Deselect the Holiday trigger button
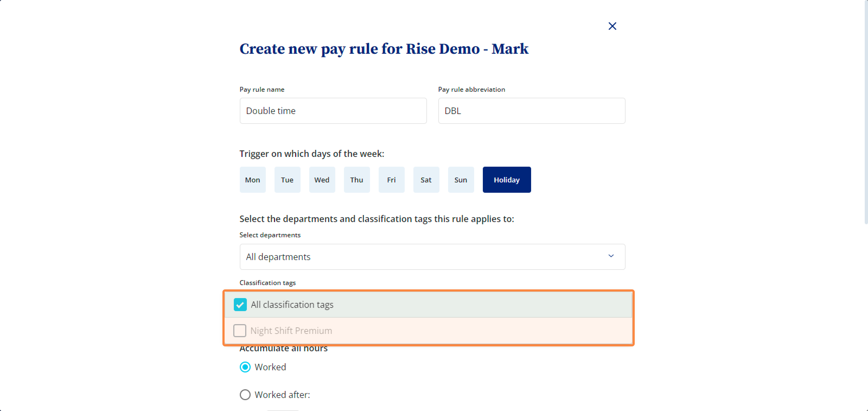 [506, 180]
